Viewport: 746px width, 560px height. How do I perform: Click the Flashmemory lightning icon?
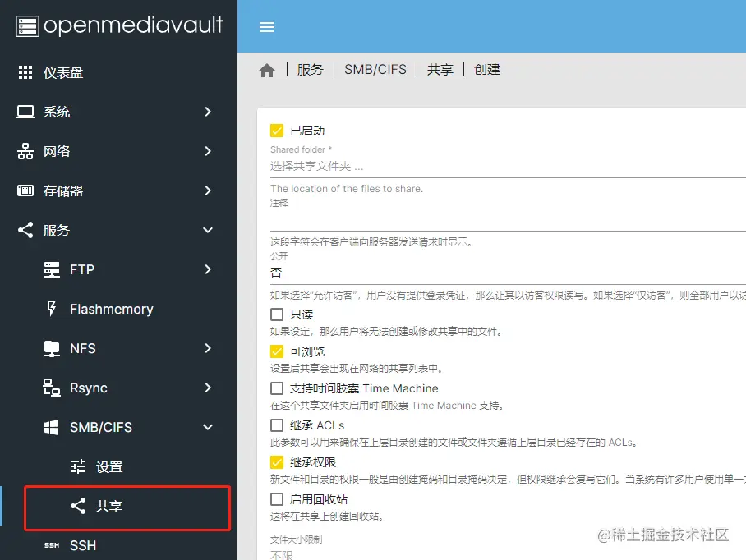pyautogui.click(x=52, y=309)
